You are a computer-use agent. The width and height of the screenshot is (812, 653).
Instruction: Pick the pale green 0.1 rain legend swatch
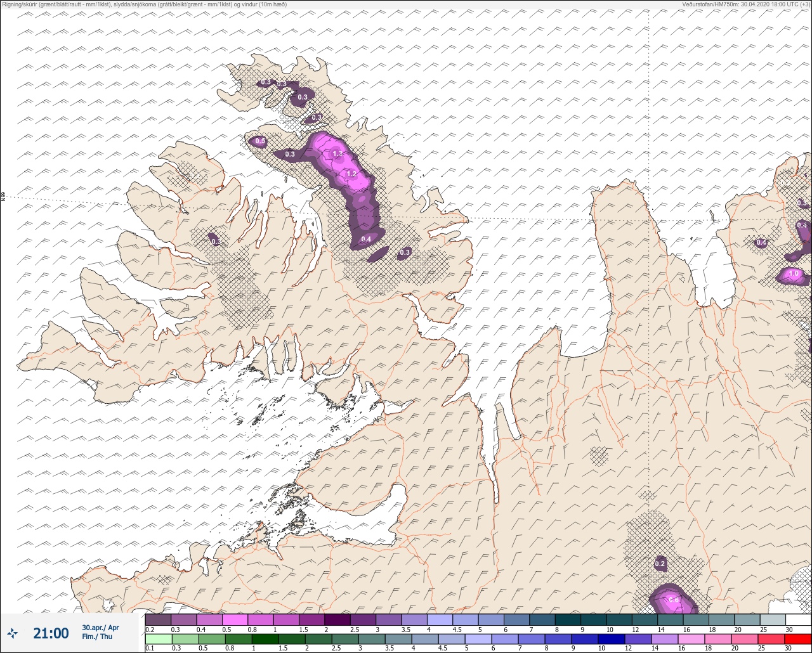coord(158,639)
